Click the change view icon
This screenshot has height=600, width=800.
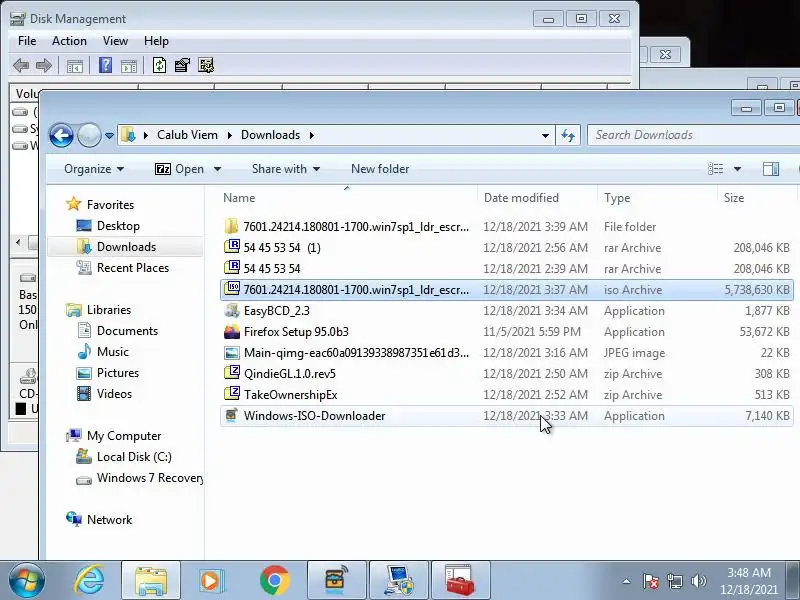715,169
